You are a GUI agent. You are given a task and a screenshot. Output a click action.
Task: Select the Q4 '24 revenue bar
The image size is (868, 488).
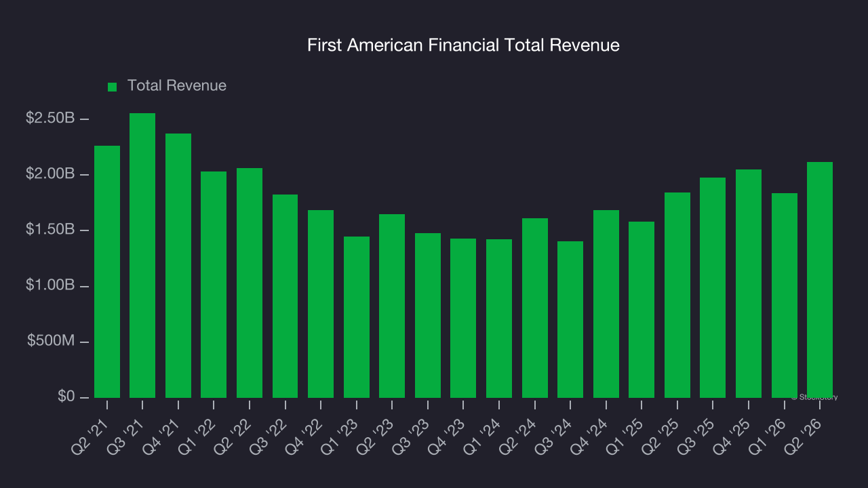coord(606,304)
